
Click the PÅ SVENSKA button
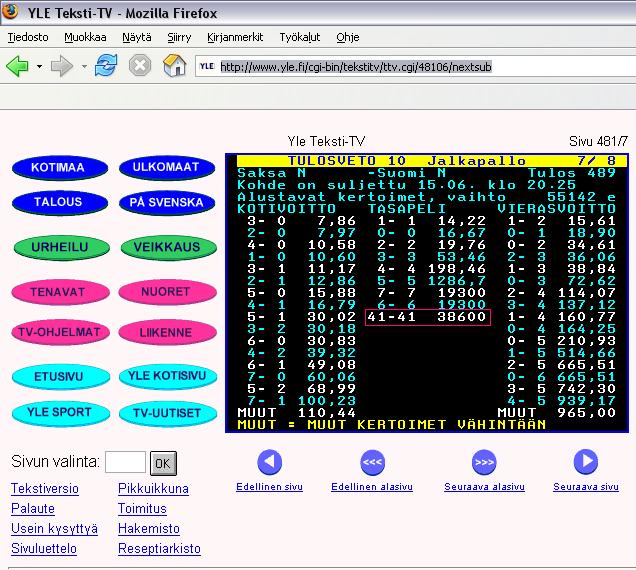pos(167,202)
